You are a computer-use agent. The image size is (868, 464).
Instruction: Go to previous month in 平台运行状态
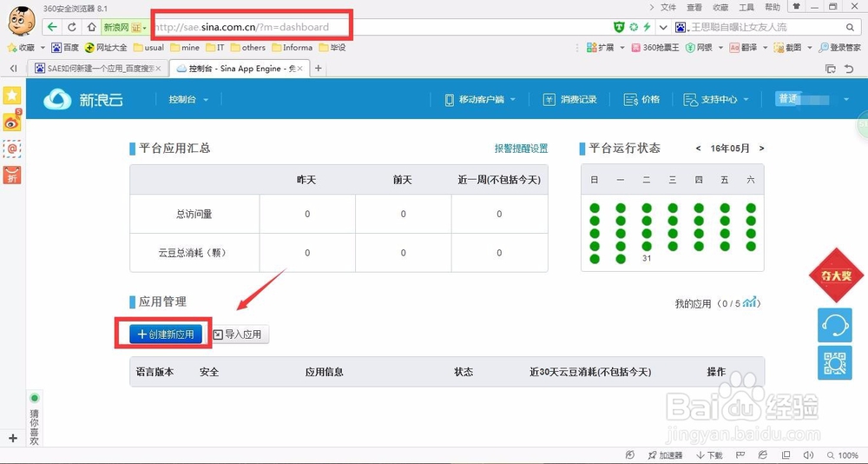click(698, 149)
